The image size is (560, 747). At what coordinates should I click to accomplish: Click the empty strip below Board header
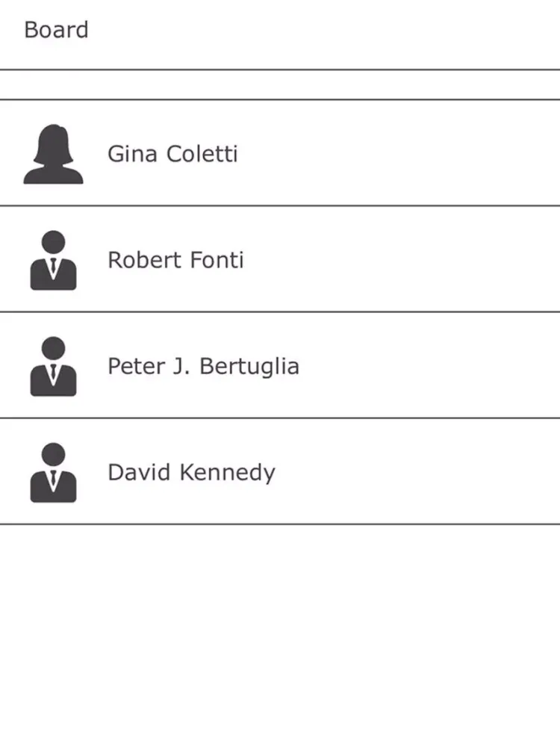click(280, 84)
